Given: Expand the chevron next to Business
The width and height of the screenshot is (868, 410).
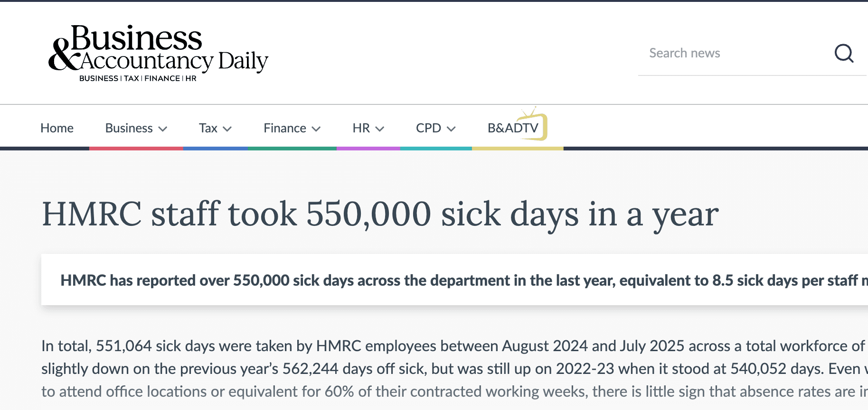Looking at the screenshot, I should tap(163, 129).
